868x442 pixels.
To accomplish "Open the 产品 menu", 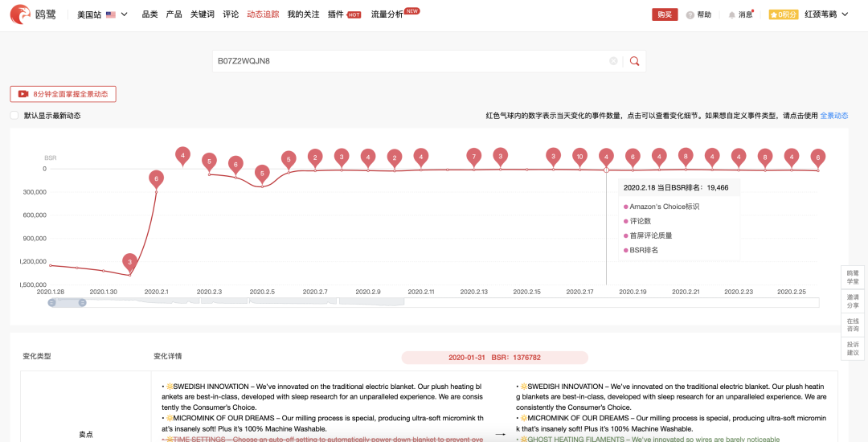I will pyautogui.click(x=174, y=14).
